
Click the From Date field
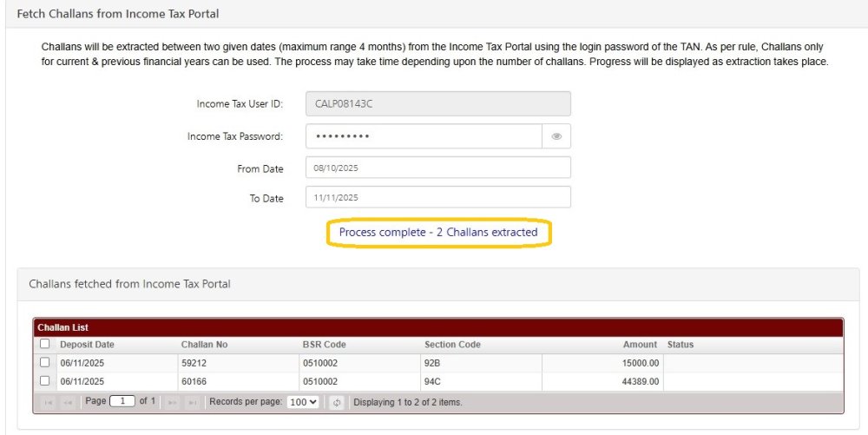(437, 168)
